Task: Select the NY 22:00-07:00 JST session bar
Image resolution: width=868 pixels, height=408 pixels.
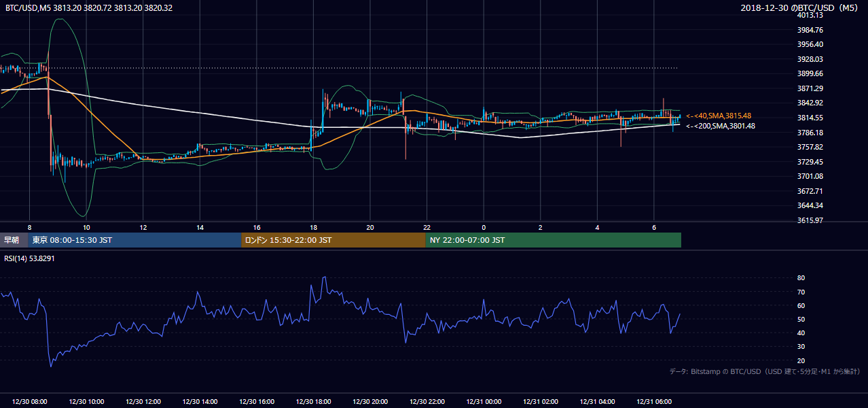Action: pos(554,240)
